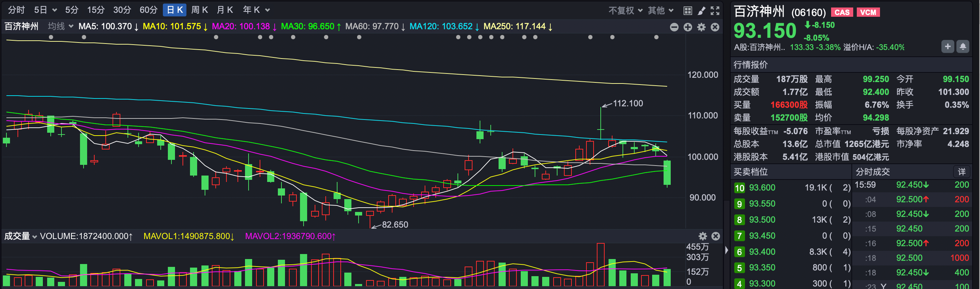Screen dimensions: 980x289
Task: Switch to the 年K yearly tab
Action: pyautogui.click(x=251, y=10)
